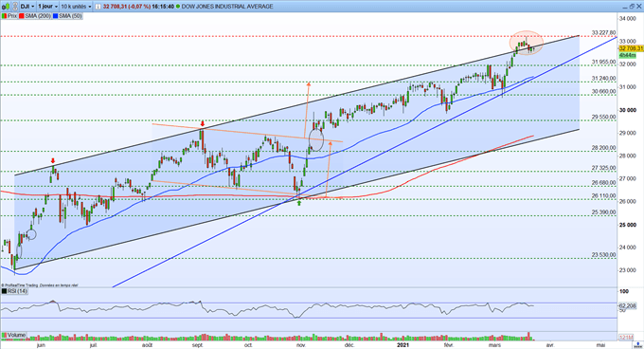
Task: Click the Prix red-green color icon
Action: click(4, 16)
